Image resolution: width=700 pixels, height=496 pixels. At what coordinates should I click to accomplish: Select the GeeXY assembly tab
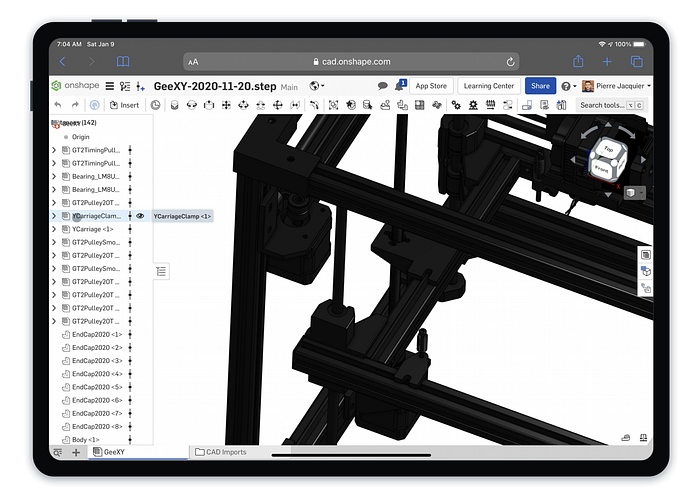[109, 452]
